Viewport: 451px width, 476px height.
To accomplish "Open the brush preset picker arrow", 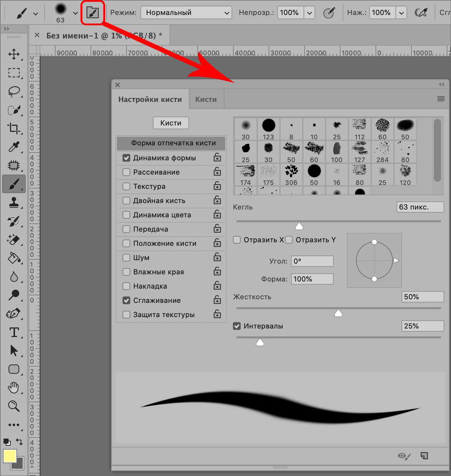I will 75,13.
